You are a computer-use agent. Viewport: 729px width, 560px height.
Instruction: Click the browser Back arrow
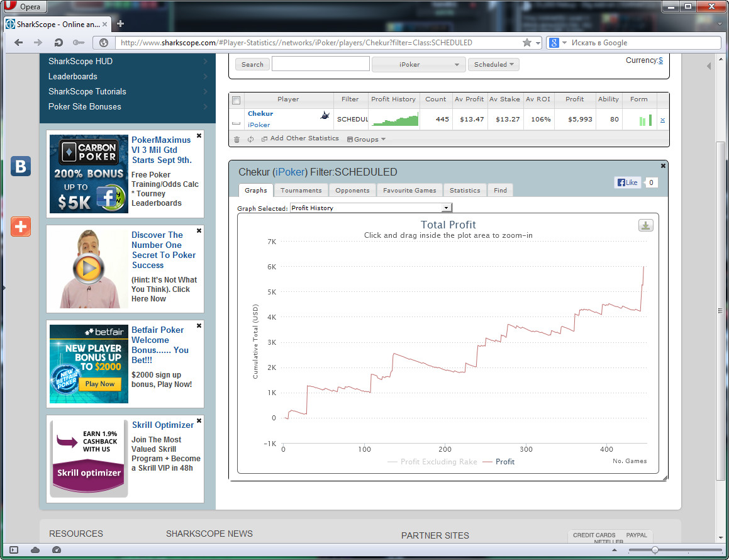tap(18, 43)
